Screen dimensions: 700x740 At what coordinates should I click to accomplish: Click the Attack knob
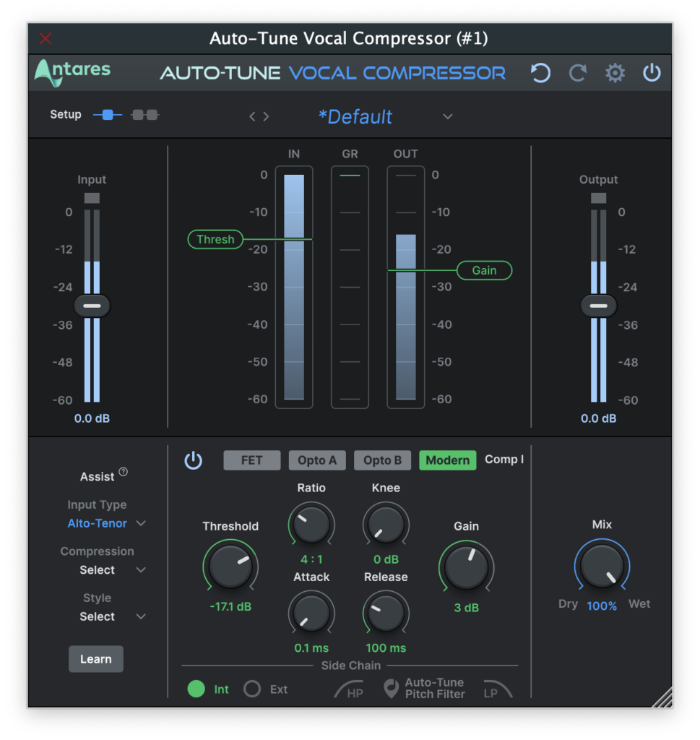click(x=311, y=613)
